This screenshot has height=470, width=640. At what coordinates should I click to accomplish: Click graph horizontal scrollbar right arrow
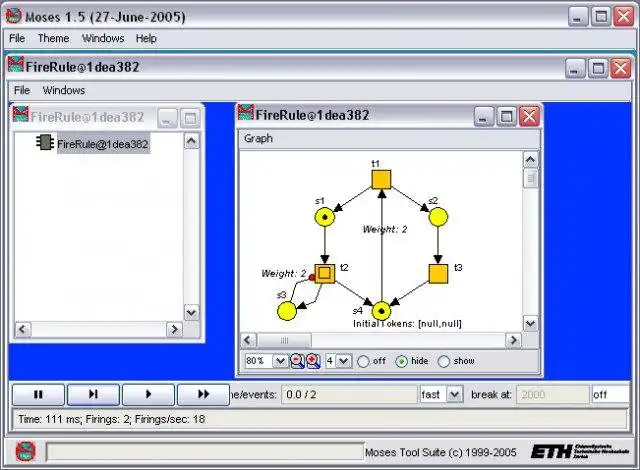(x=513, y=340)
